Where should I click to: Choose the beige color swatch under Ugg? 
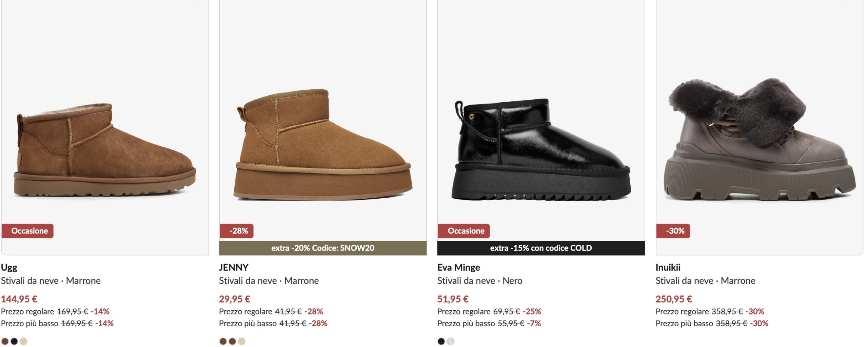(23, 341)
